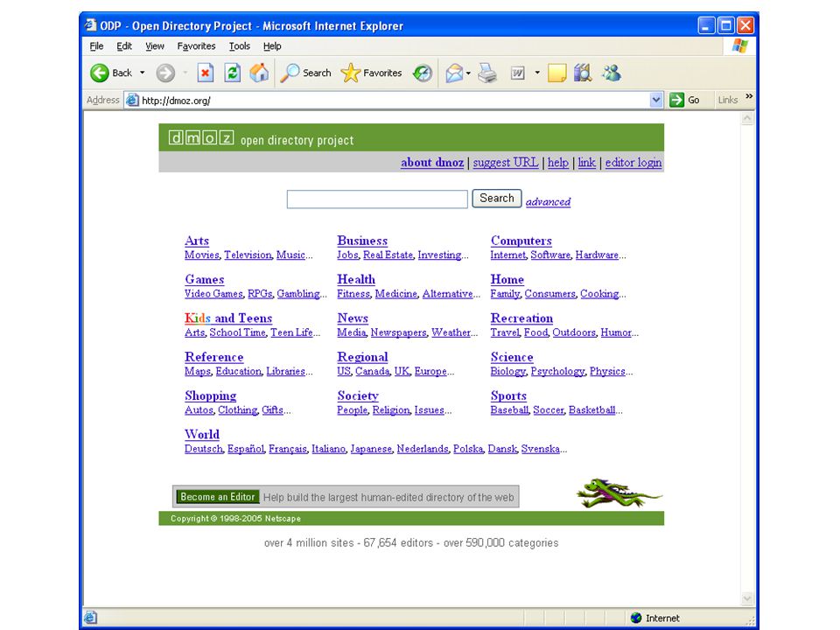Open the Video Games subcategory
The height and width of the screenshot is (630, 840).
click(213, 294)
